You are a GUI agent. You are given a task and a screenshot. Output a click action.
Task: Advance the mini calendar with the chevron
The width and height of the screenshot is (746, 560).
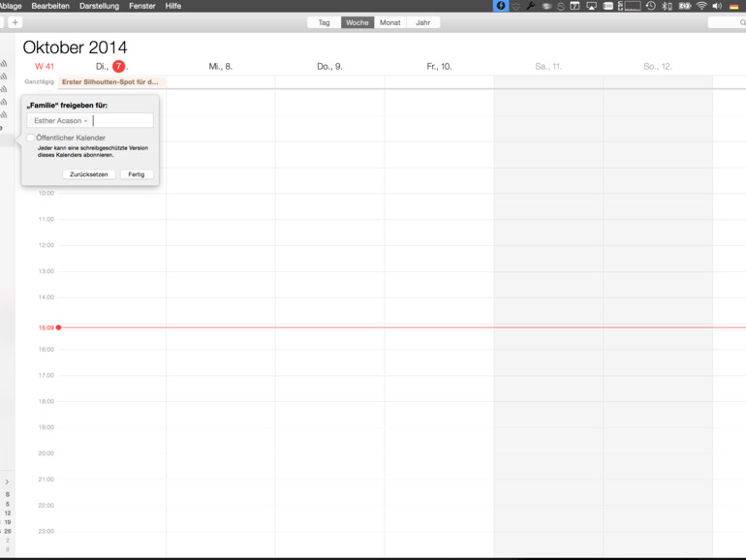coord(7,482)
